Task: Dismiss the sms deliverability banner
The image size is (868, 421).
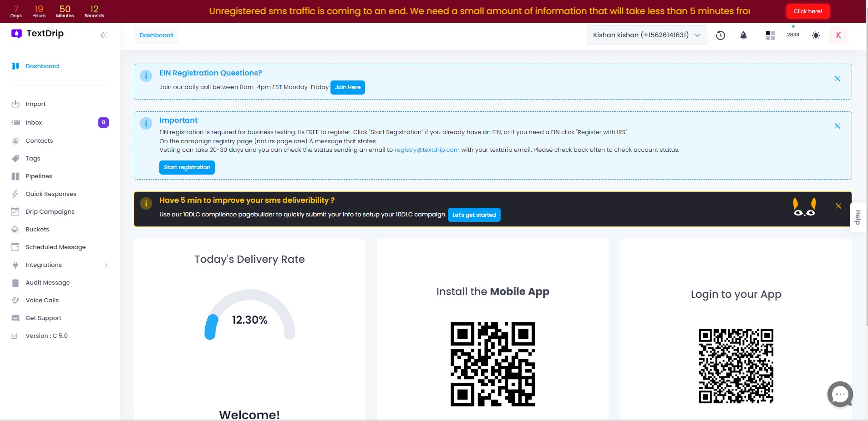Action: (838, 206)
